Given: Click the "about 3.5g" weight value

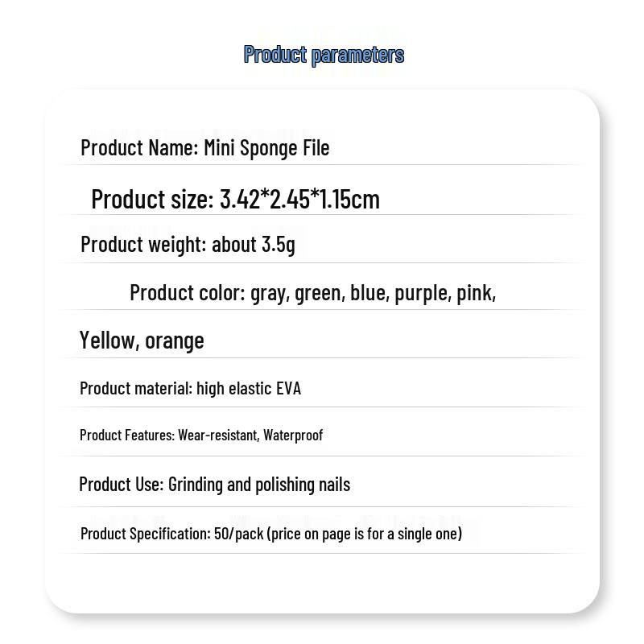Looking at the screenshot, I should coord(254,244).
